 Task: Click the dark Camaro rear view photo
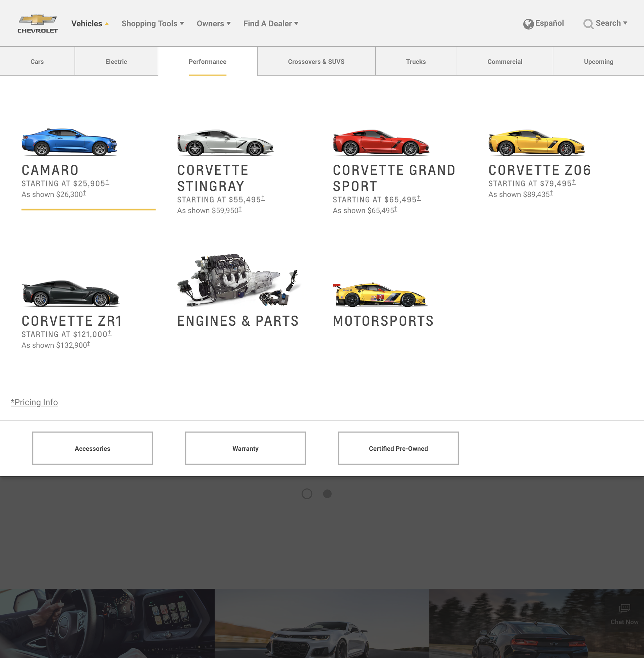point(536,623)
